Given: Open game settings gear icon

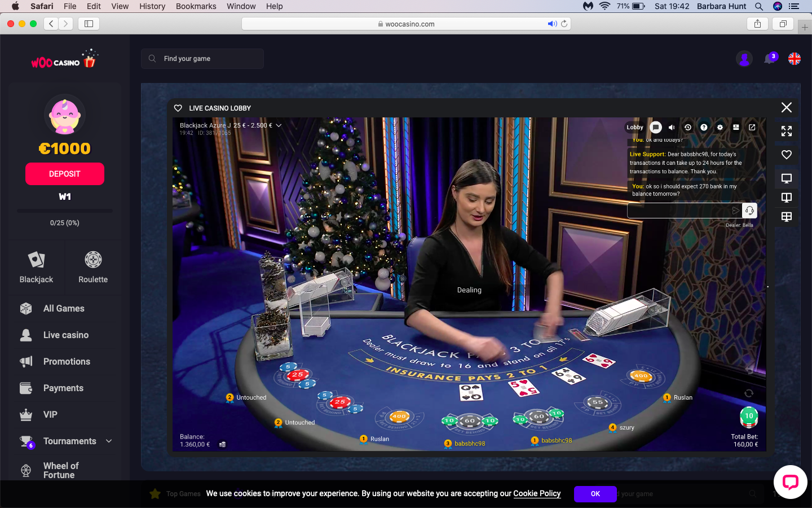Looking at the screenshot, I should coord(720,128).
